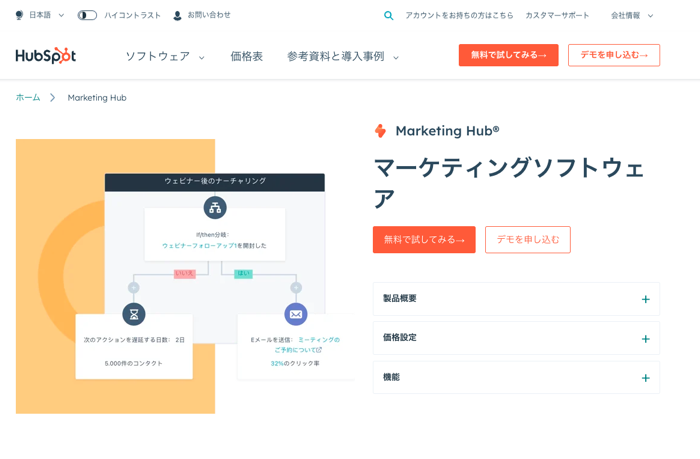The width and height of the screenshot is (700, 459).
Task: Expand the 参考資料と導入事例 menu
Action: (342, 57)
